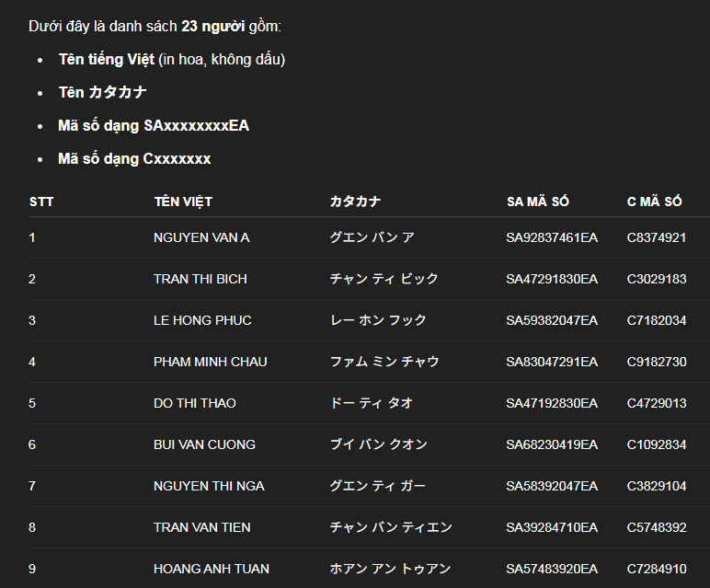Click the bullet item Tên tiếng Việt
The image size is (710, 588).
(x=106, y=60)
